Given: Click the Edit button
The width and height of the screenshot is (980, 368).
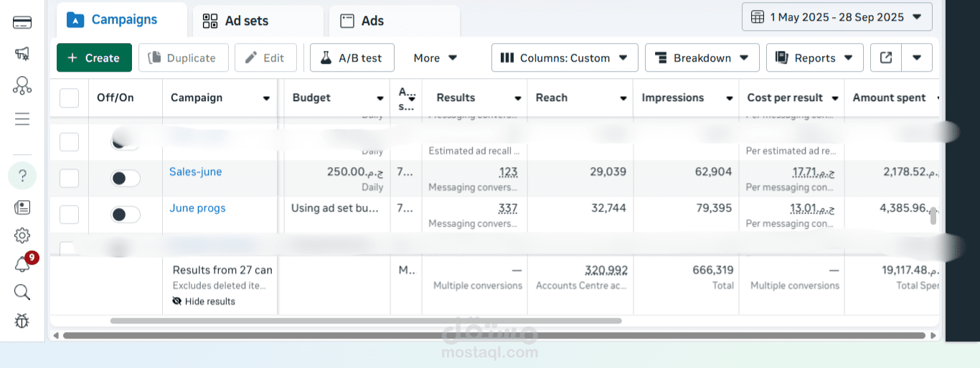Looking at the screenshot, I should pyautogui.click(x=265, y=58).
